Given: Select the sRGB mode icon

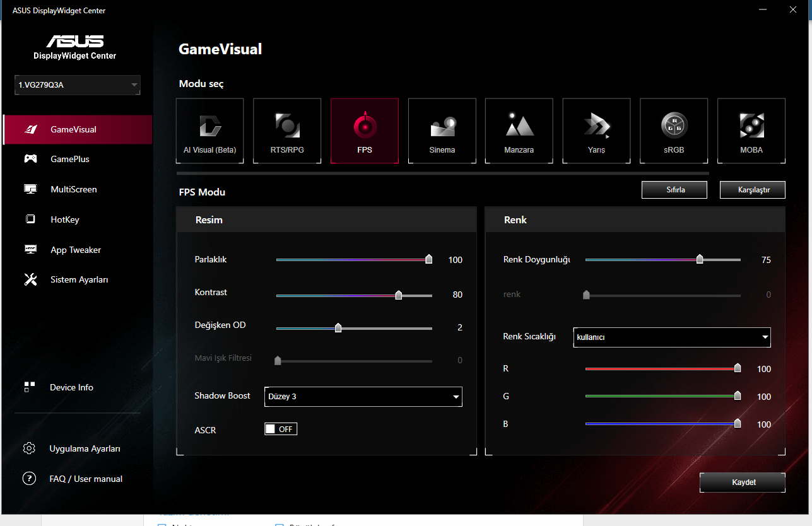Looking at the screenshot, I should pos(674,126).
